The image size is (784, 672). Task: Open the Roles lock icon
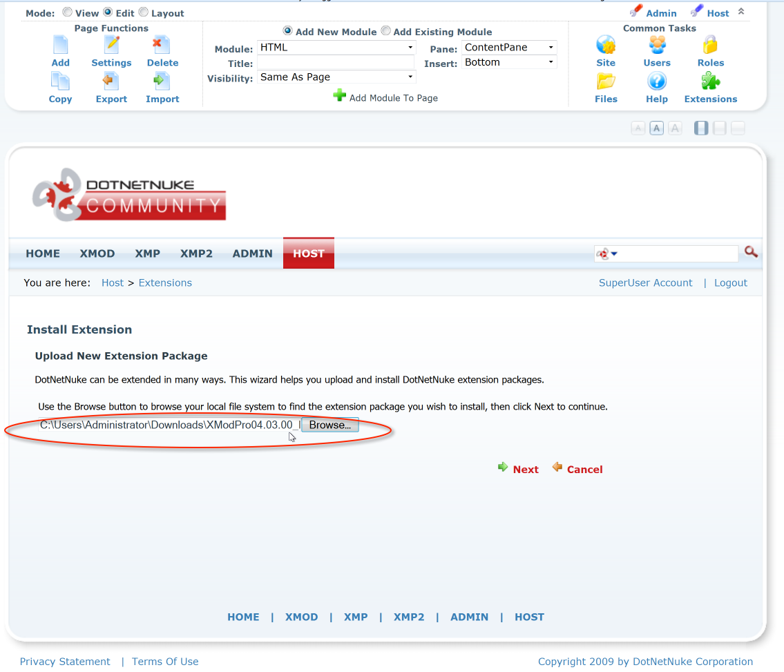710,45
